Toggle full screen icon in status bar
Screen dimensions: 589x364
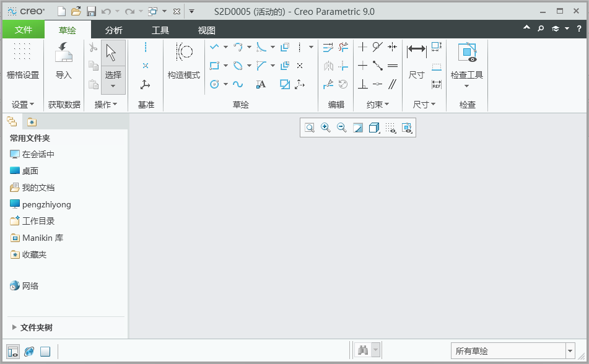point(45,352)
